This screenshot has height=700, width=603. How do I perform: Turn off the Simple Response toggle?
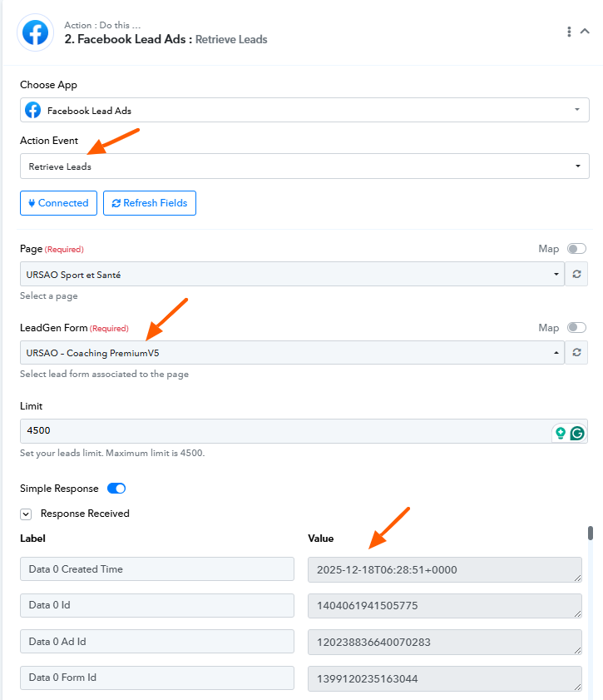(116, 489)
